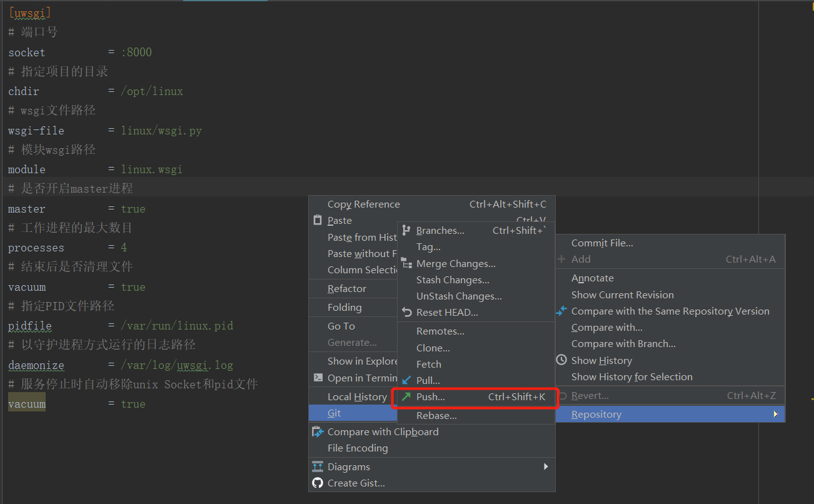Select Rebase in the Git submenu
The height and width of the screenshot is (504, 814).
(x=436, y=415)
